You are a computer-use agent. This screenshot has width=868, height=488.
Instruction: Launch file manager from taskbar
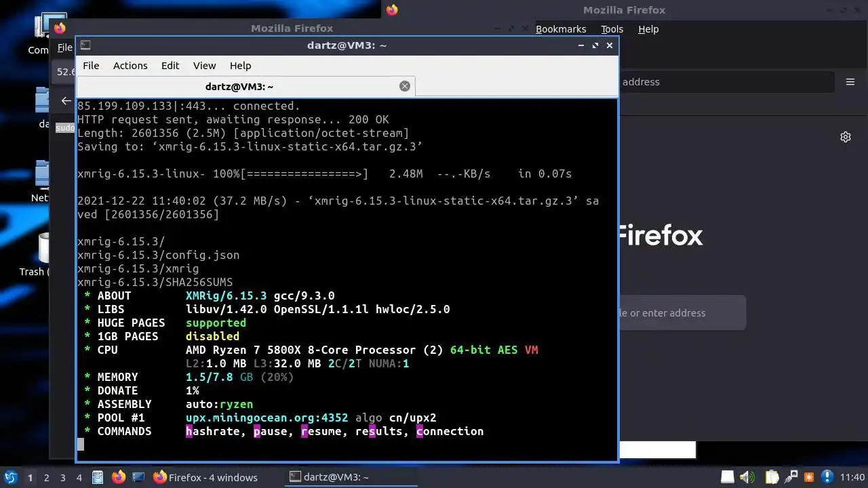(x=98, y=477)
